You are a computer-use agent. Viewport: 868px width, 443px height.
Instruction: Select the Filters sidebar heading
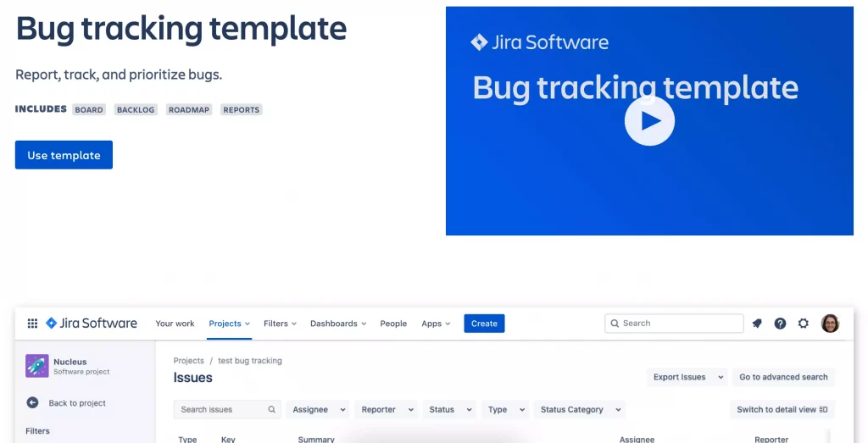tap(37, 431)
